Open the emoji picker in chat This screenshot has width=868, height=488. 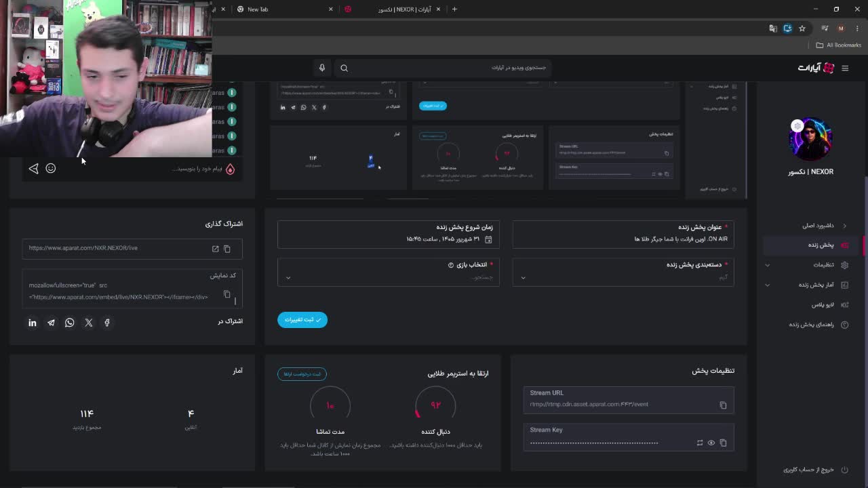click(x=51, y=168)
